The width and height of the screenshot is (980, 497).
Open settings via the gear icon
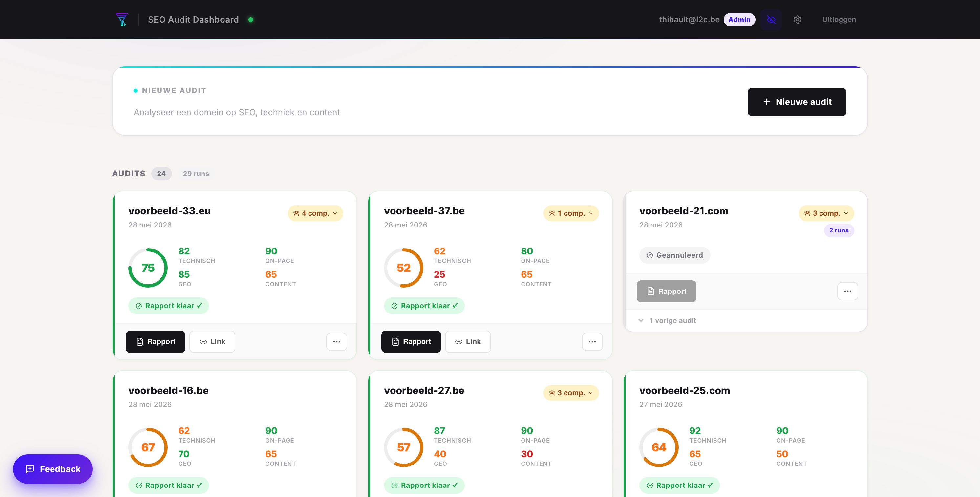[x=798, y=19]
